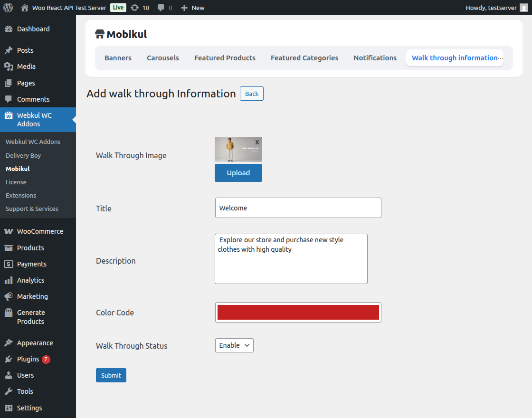The image size is (532, 418).
Task: Click the home icon beside site name
Action: coord(24,8)
